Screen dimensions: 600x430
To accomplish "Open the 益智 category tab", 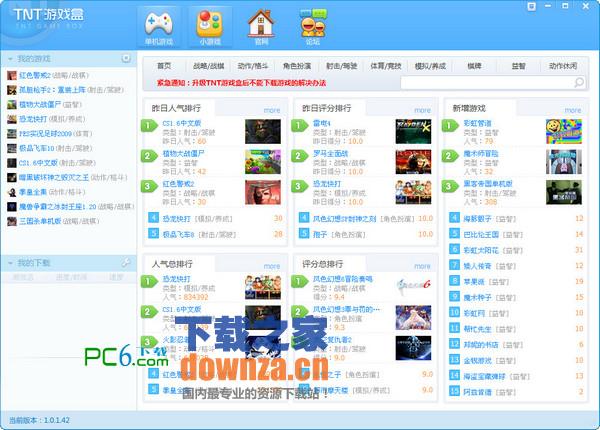I will point(518,65).
